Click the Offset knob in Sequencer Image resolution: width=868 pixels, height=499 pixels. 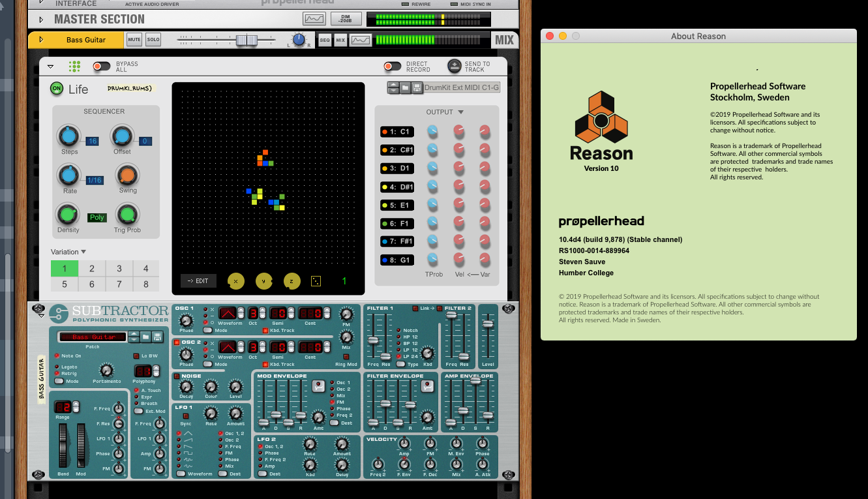pyautogui.click(x=121, y=136)
